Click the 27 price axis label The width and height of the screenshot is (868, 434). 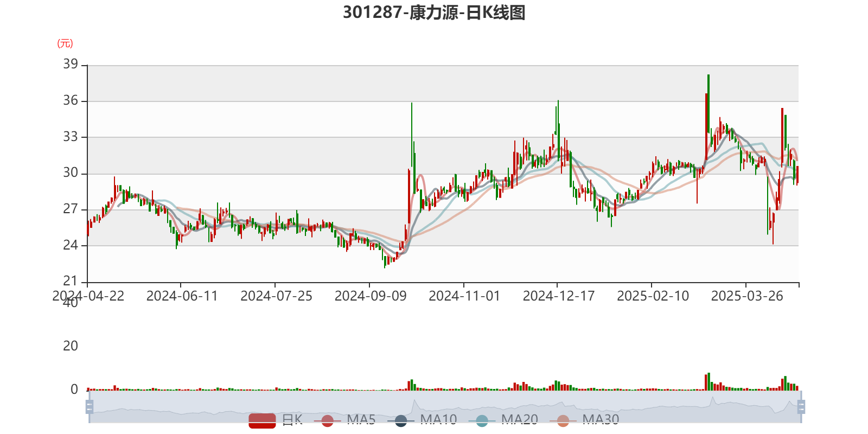pyautogui.click(x=71, y=209)
